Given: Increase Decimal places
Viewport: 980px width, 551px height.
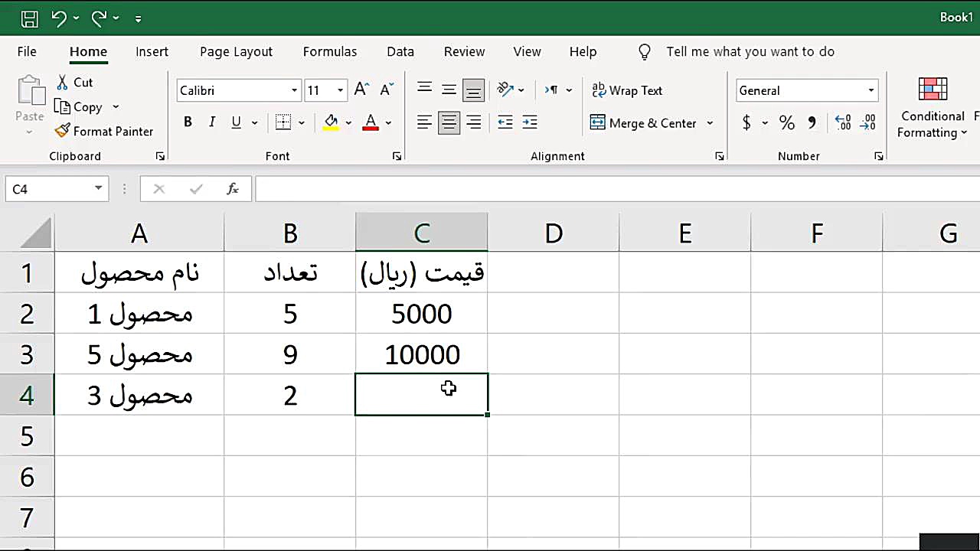Looking at the screenshot, I should 843,122.
